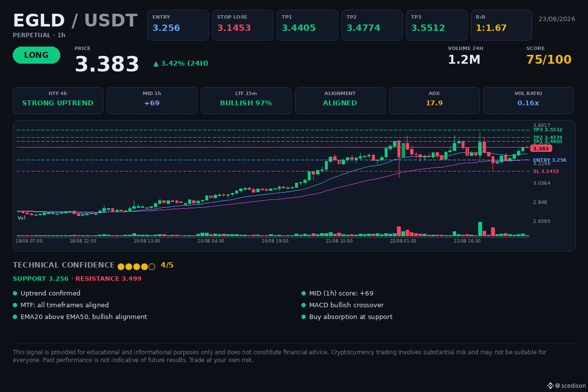Viewport: 588px width, 392px height.
Task: Click the TP2 3.4774 chart line label
Action: [548, 137]
